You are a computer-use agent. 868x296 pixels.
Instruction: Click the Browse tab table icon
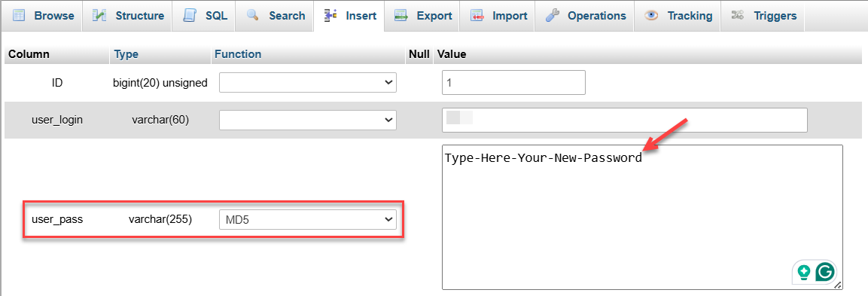[19, 16]
